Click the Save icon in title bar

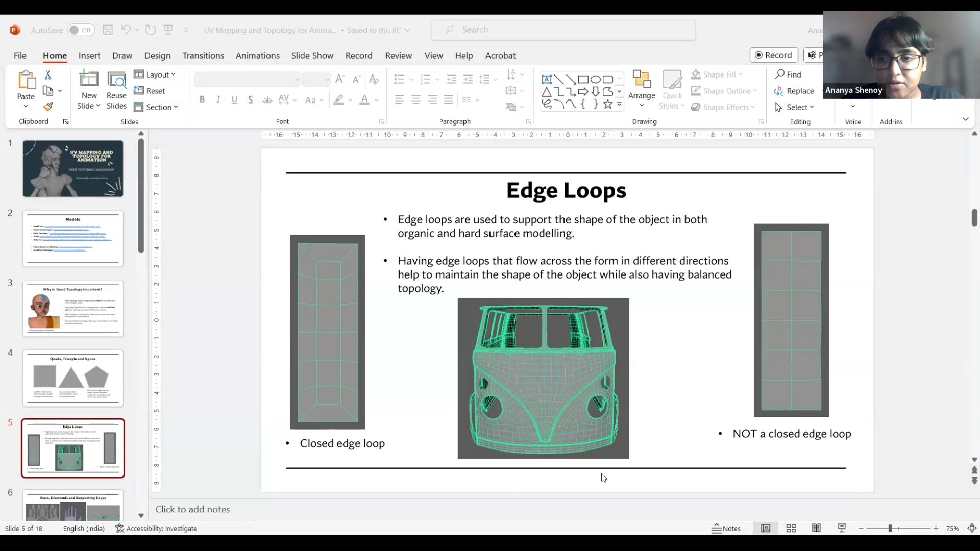[108, 30]
